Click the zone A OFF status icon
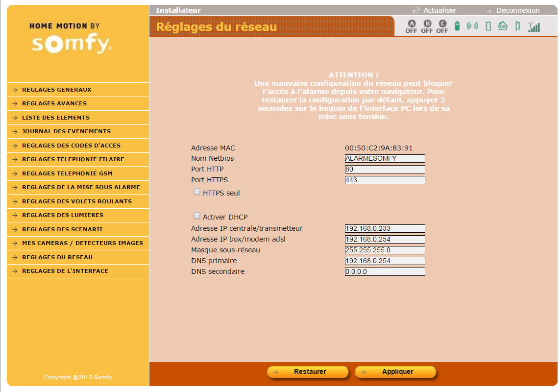 (x=411, y=26)
